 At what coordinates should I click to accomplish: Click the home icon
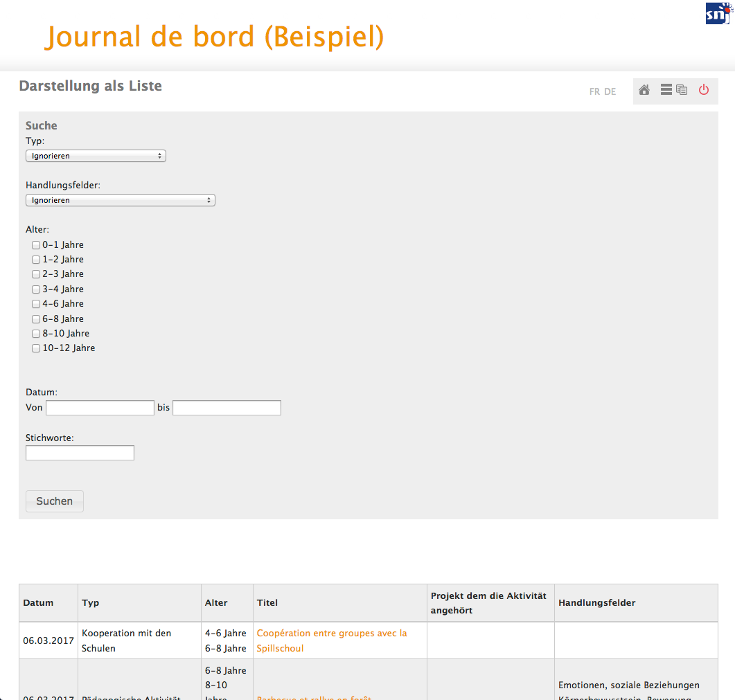[644, 90]
